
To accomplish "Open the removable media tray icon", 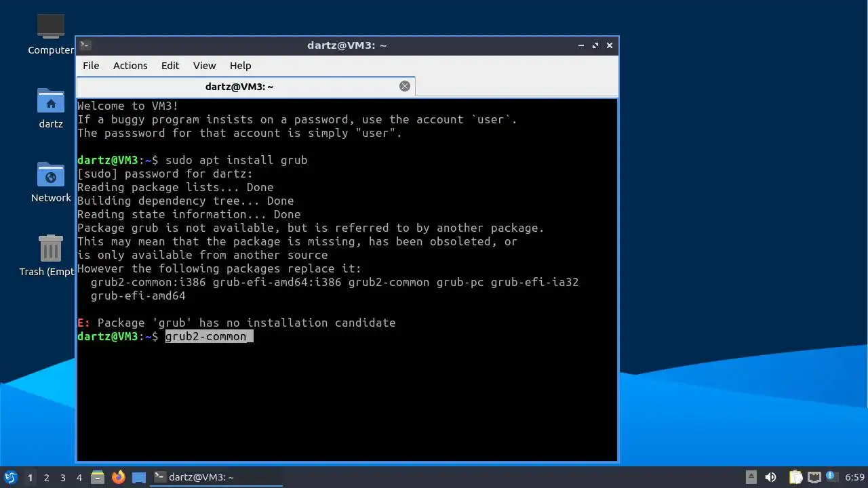I will click(751, 477).
